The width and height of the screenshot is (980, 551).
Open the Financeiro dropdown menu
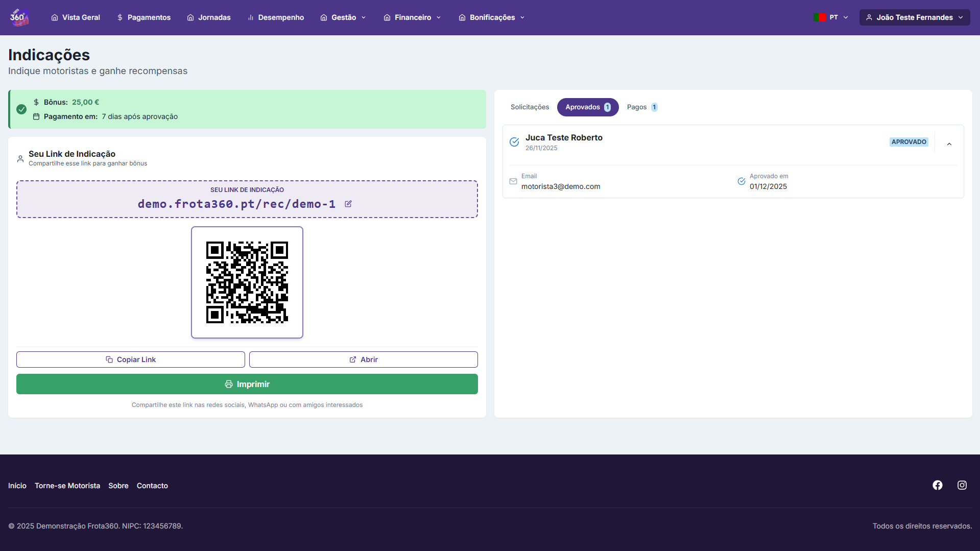pos(412,17)
